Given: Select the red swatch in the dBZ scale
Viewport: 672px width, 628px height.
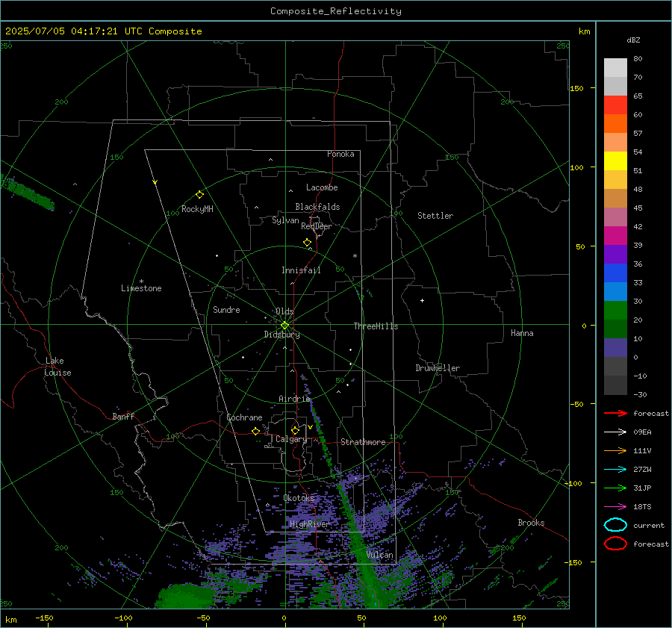Looking at the screenshot, I should (615, 105).
